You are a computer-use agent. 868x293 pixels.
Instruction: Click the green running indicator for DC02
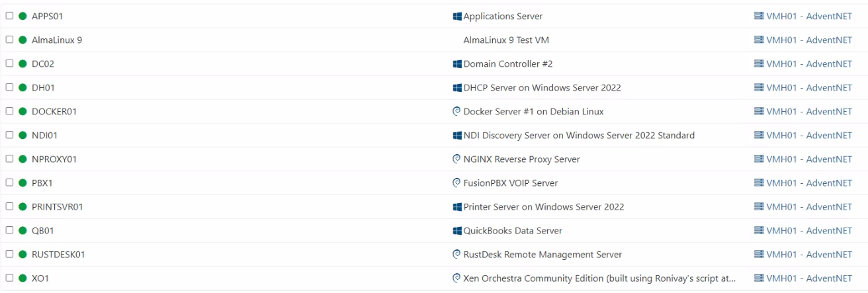22,63
